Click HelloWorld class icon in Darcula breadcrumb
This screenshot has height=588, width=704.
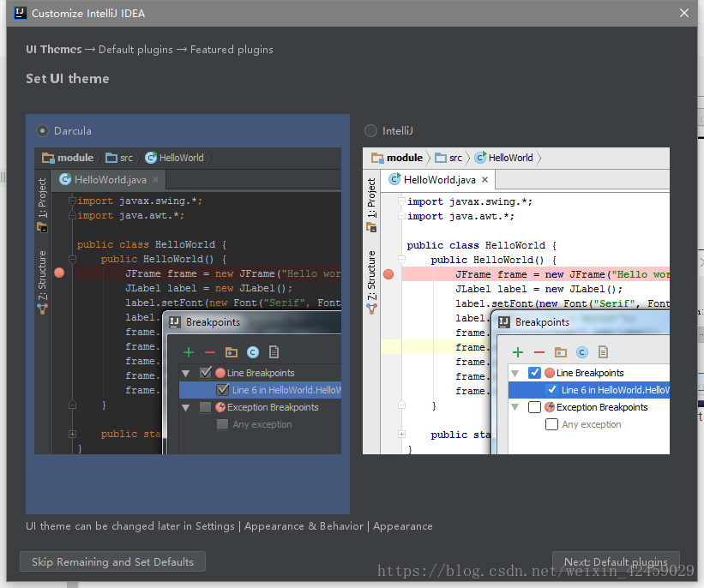tap(151, 158)
